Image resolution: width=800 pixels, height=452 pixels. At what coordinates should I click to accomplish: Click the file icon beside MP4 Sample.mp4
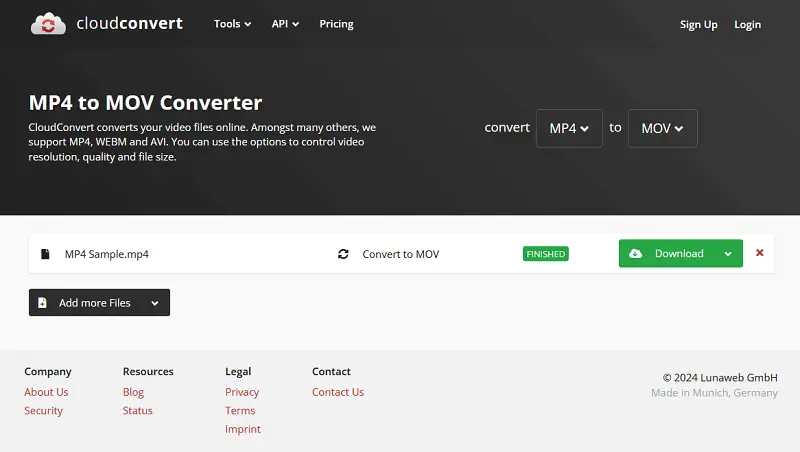[45, 254]
